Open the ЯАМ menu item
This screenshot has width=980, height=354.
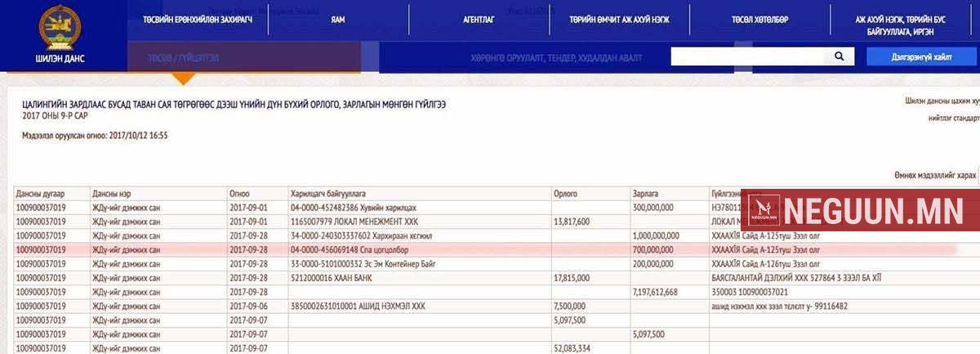337,19
